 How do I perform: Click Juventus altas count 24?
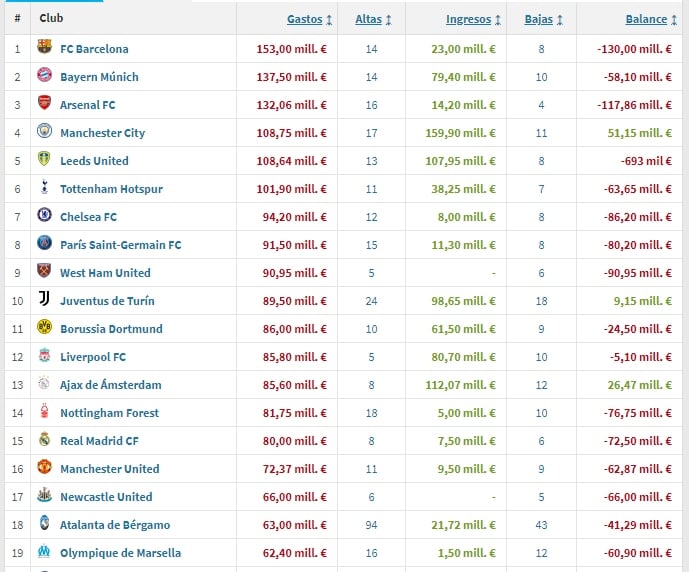pos(371,301)
